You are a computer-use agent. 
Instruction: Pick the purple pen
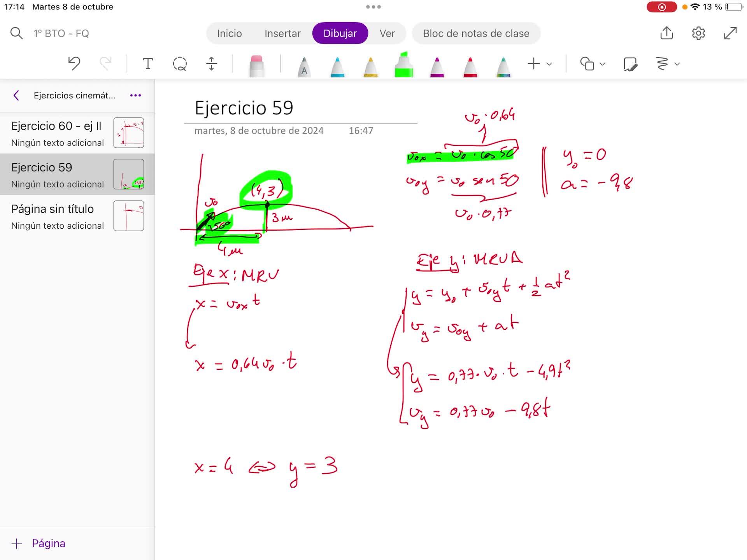point(437,66)
